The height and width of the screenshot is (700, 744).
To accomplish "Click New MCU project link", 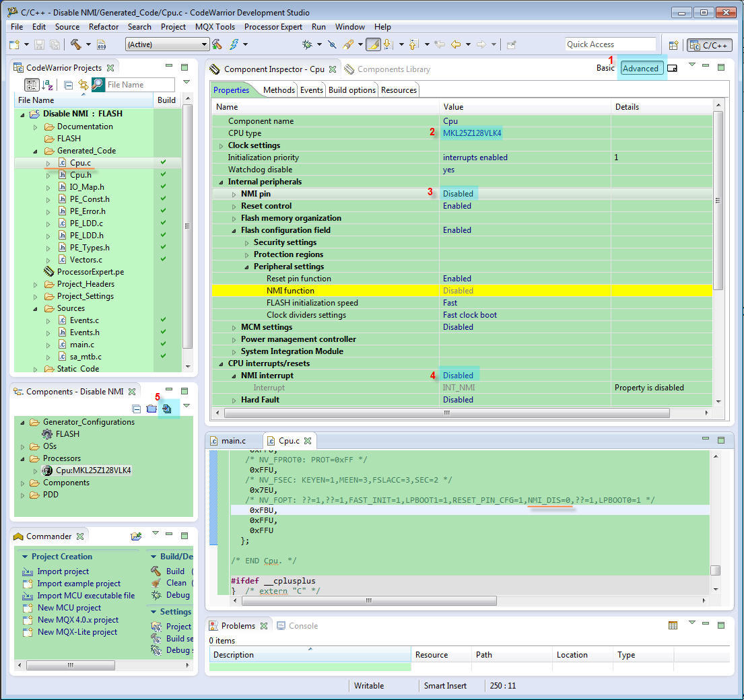I will pyautogui.click(x=69, y=608).
